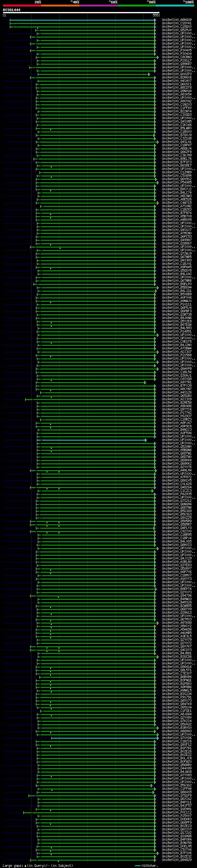Click the cyan ~100% identity scale segment
The height and width of the screenshot is (868, 197).
tap(175, 6)
